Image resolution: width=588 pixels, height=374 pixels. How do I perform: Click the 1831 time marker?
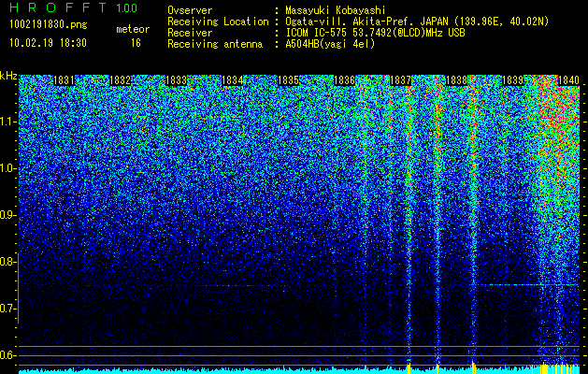(x=65, y=80)
